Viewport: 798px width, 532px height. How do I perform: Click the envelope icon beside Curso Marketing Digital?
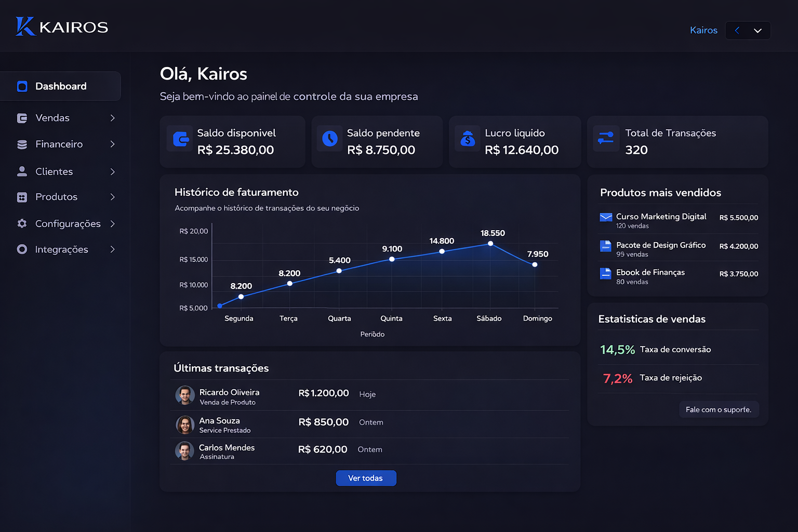[x=606, y=217]
